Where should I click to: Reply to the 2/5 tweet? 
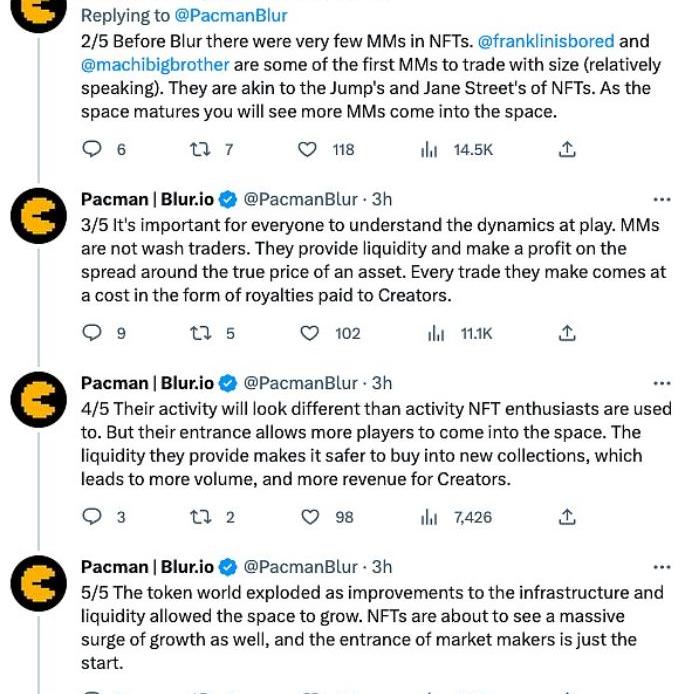(x=92, y=149)
